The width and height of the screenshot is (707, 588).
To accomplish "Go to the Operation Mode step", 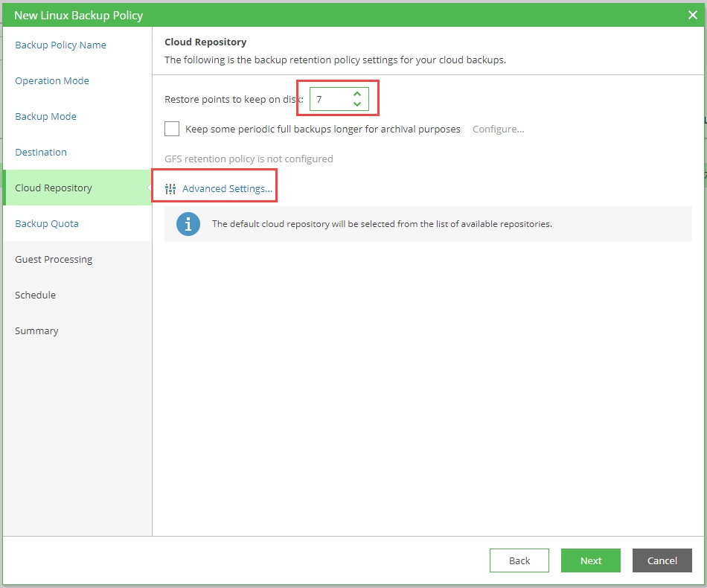I will click(x=52, y=81).
